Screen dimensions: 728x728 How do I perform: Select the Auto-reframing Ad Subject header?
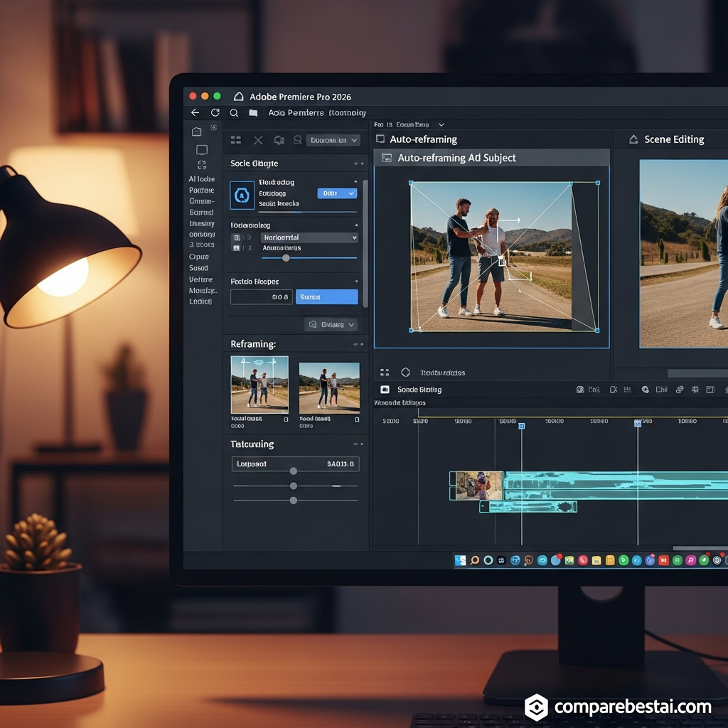492,158
